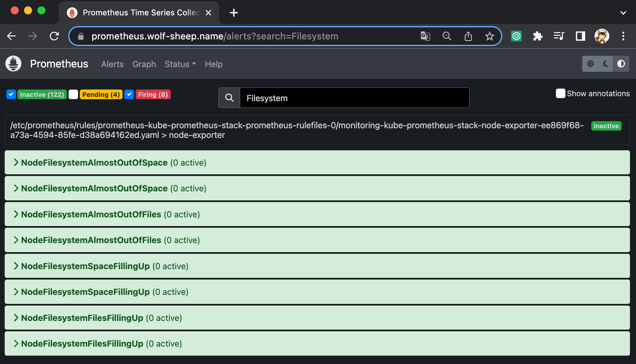Select browser-preferred theme half-circle icon
Screen dimensions: 636x364
click(621, 64)
